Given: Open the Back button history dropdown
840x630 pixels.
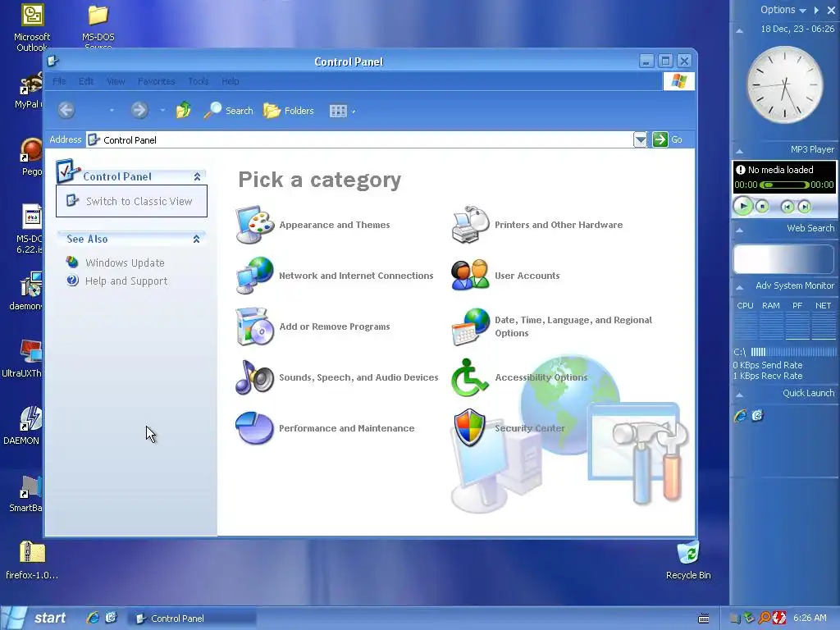Looking at the screenshot, I should click(x=112, y=111).
